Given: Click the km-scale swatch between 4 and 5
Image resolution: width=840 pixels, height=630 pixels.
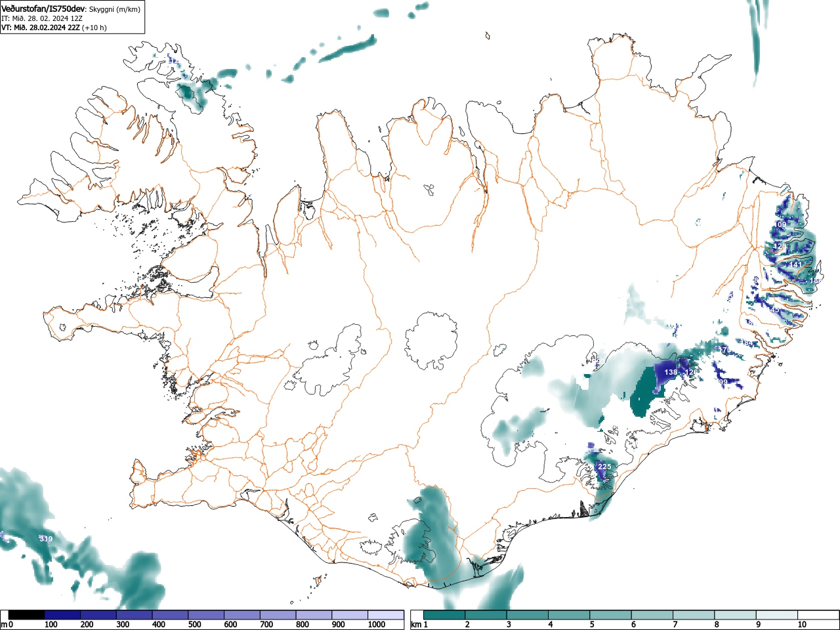Looking at the screenshot, I should tap(570, 615).
